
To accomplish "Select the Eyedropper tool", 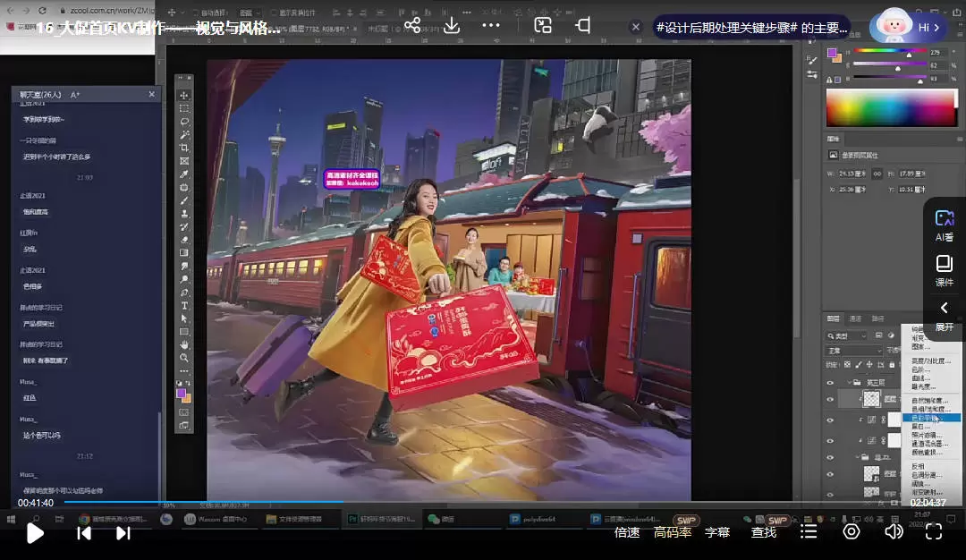I will pos(184,174).
